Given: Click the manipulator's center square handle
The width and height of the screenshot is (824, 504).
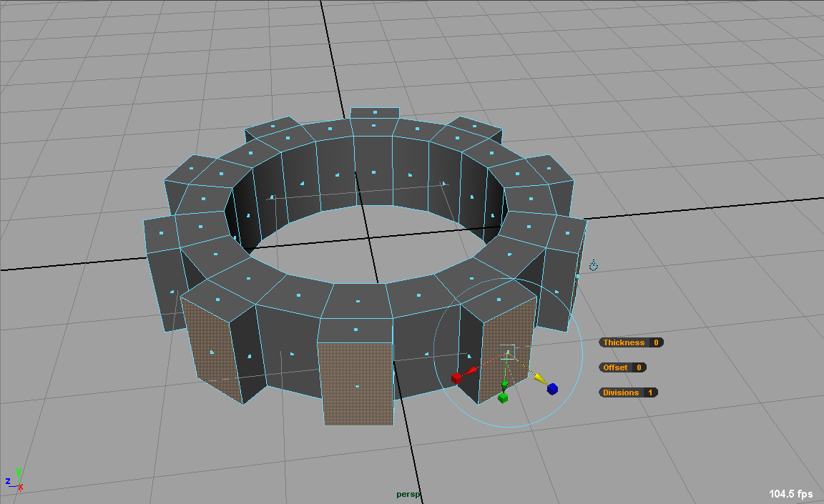Looking at the screenshot, I should [x=507, y=354].
